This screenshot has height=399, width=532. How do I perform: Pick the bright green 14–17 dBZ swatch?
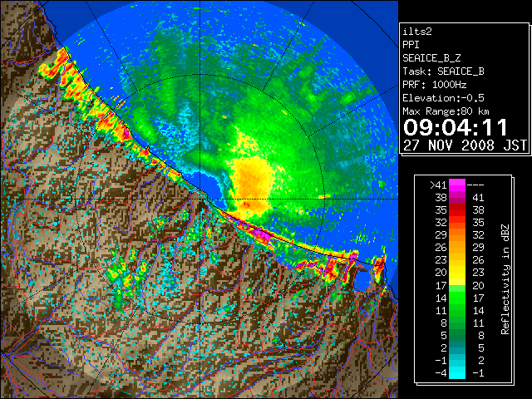coord(457,298)
